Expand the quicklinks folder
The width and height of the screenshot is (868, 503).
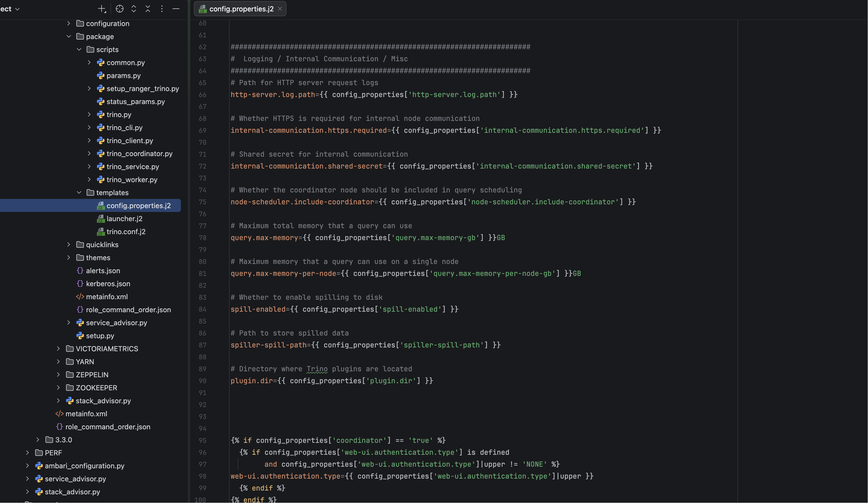click(x=68, y=245)
